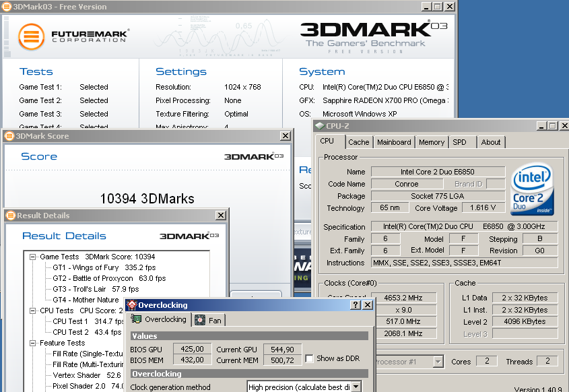Click the BIOS MEM value field 432,00

click(192, 360)
